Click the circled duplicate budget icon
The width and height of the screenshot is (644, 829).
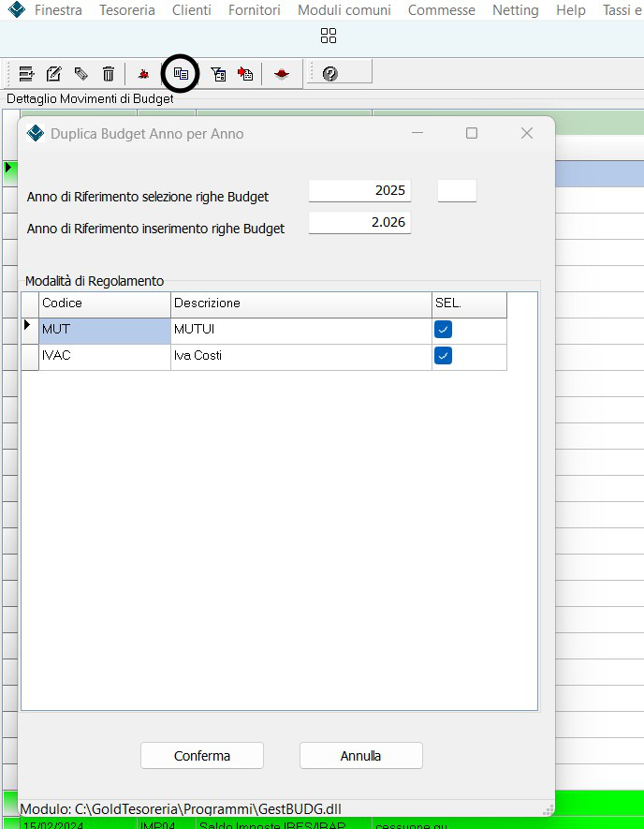(x=182, y=73)
